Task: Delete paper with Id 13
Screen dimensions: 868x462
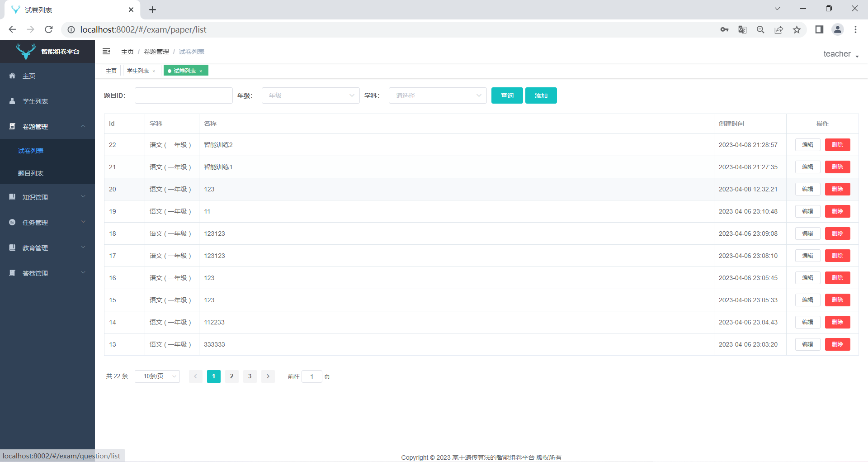Action: (x=838, y=344)
